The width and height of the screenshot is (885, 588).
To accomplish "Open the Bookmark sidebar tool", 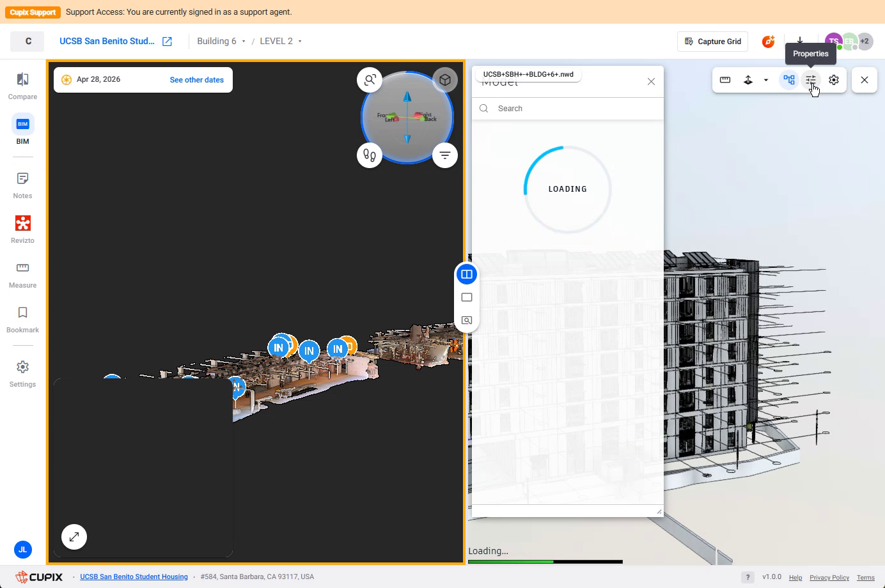I will pos(22,320).
